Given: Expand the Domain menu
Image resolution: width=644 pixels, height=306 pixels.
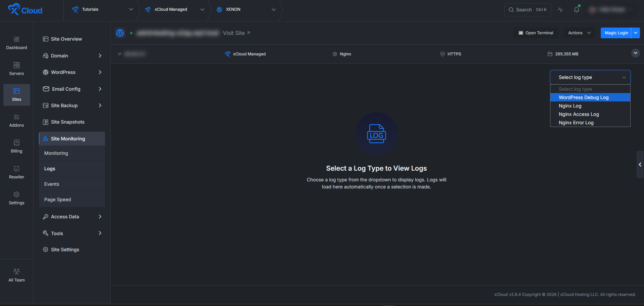Looking at the screenshot, I should (x=72, y=56).
